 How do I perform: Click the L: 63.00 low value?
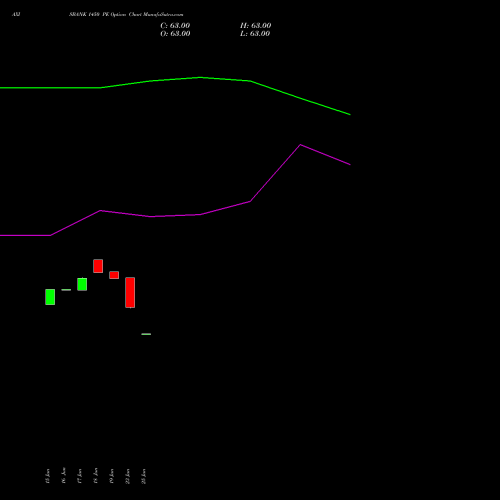255,34
